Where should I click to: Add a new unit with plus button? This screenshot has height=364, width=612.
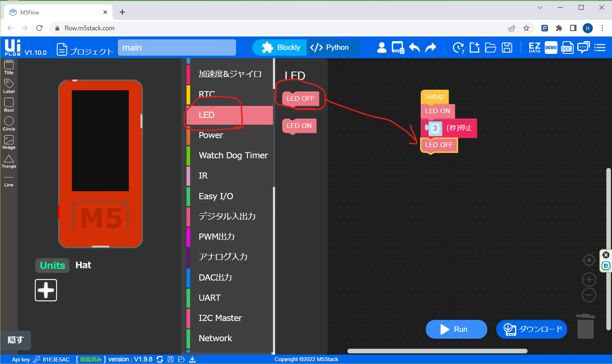pos(46,290)
